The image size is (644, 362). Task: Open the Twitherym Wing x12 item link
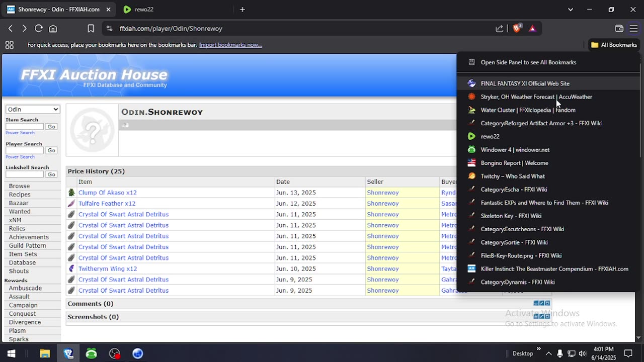pos(108,269)
